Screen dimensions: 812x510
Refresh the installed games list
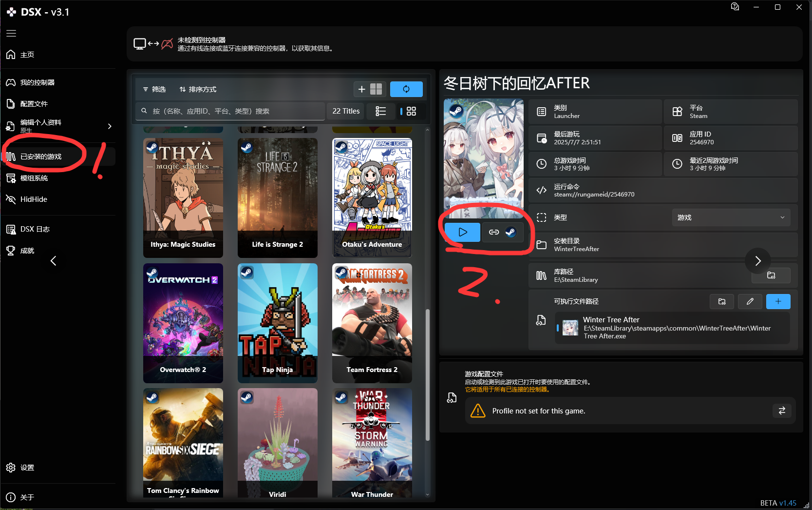tap(406, 89)
